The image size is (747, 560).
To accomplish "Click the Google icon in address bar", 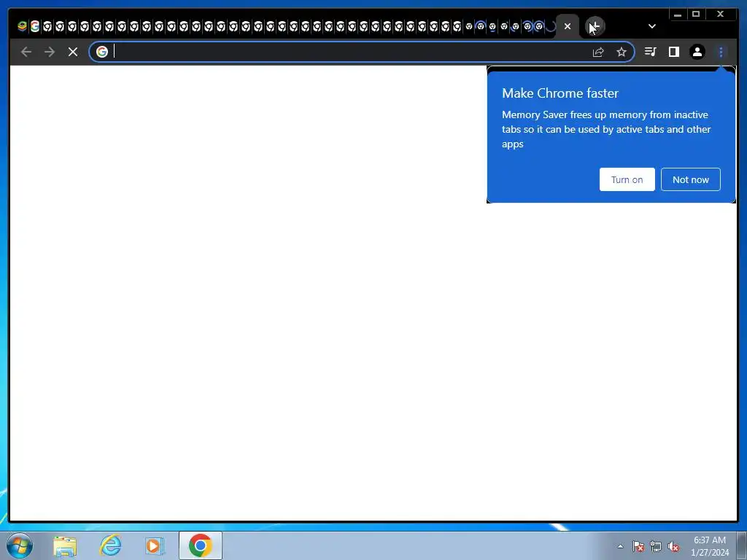I will point(102,52).
